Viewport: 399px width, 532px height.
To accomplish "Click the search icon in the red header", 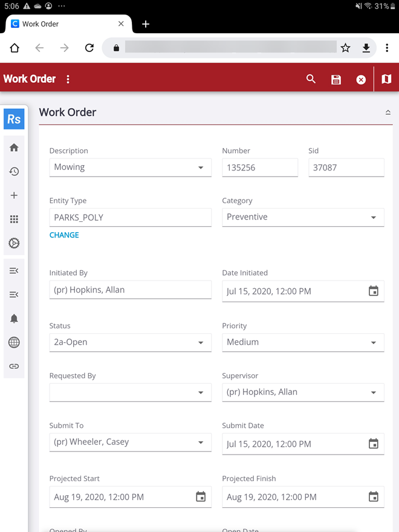I will pyautogui.click(x=311, y=79).
